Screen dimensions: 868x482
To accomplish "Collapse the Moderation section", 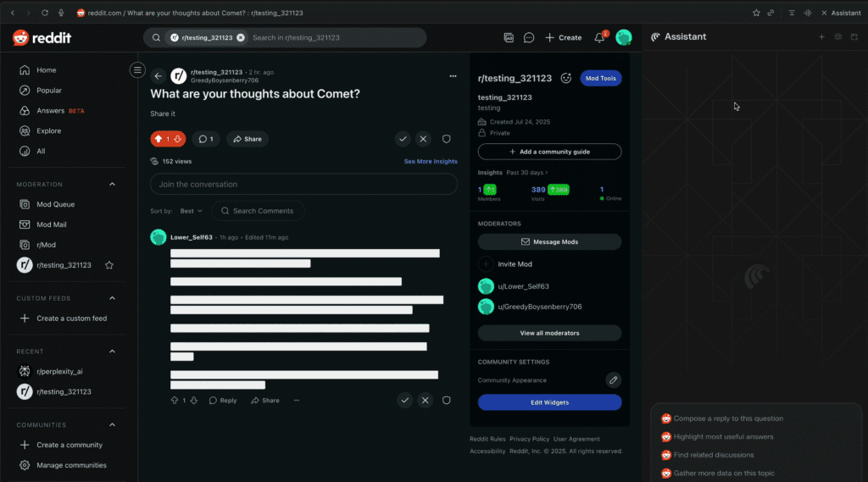I will tap(113, 185).
